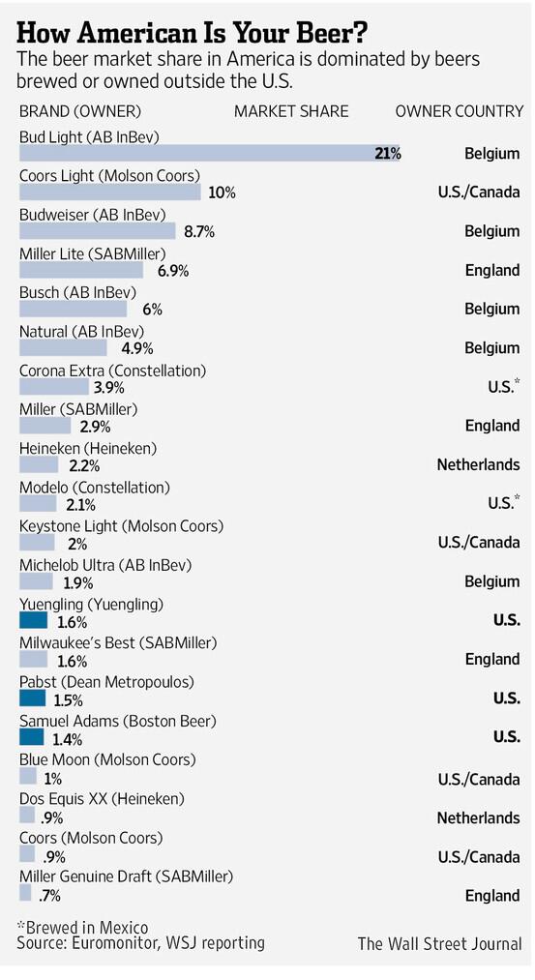535x980 pixels.
Task: Click the Corona Extra (Constellation) label
Action: coord(112,371)
